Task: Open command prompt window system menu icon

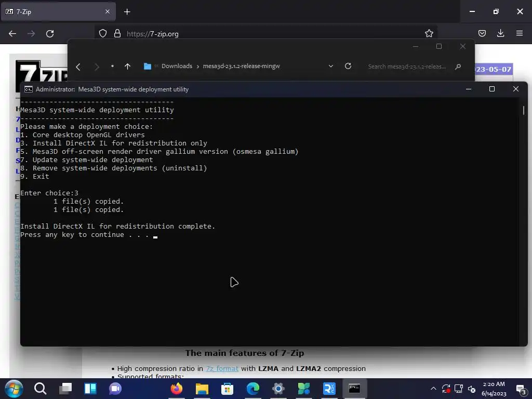Action: 29,89
